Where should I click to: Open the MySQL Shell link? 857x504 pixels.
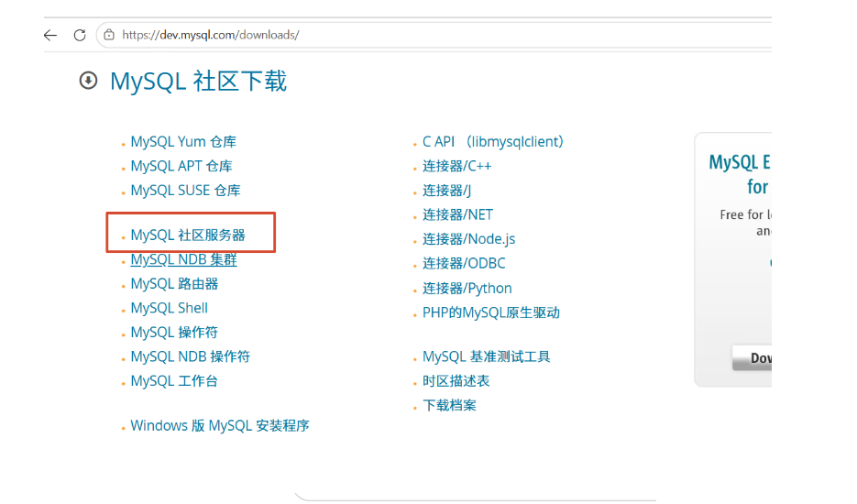[x=170, y=308]
